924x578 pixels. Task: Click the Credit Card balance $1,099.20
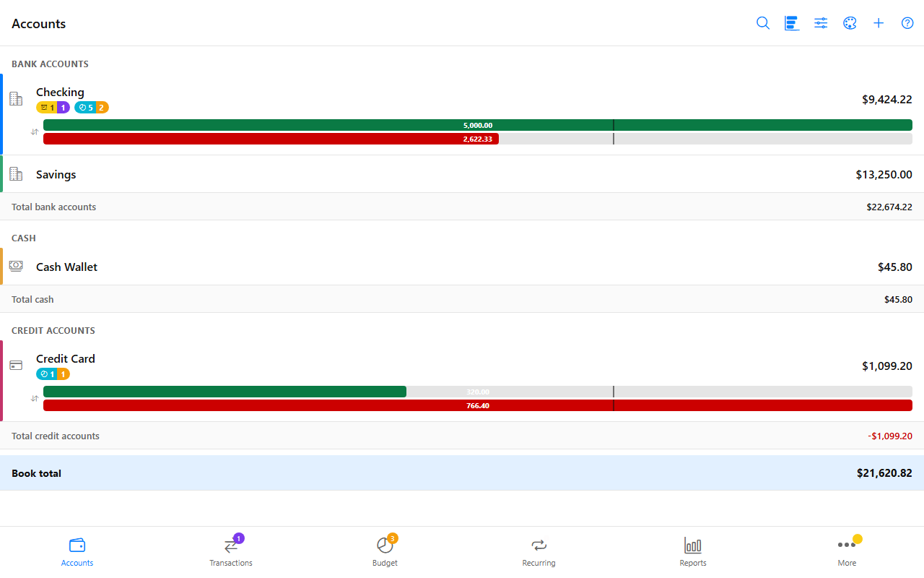tap(887, 366)
